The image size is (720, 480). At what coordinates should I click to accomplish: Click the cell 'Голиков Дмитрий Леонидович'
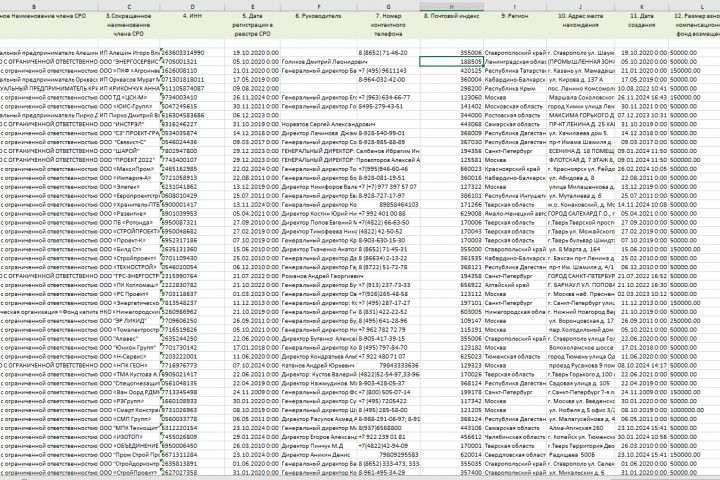[318, 62]
